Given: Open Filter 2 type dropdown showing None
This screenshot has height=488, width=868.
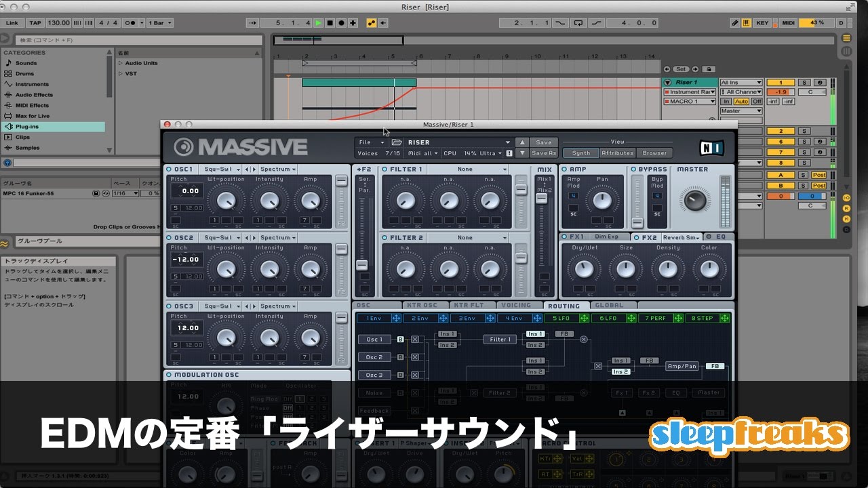Looking at the screenshot, I should pyautogui.click(x=468, y=238).
